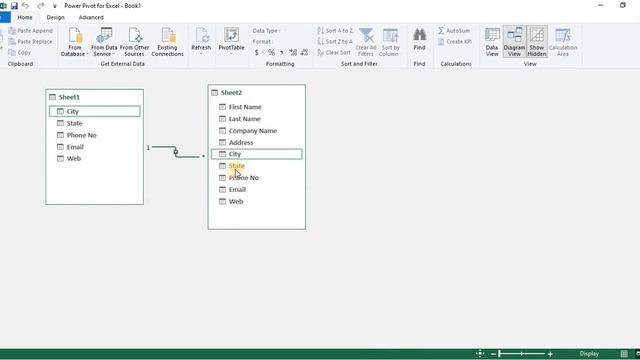This screenshot has height=360, width=640.
Task: Click the Display label in status bar
Action: [589, 354]
